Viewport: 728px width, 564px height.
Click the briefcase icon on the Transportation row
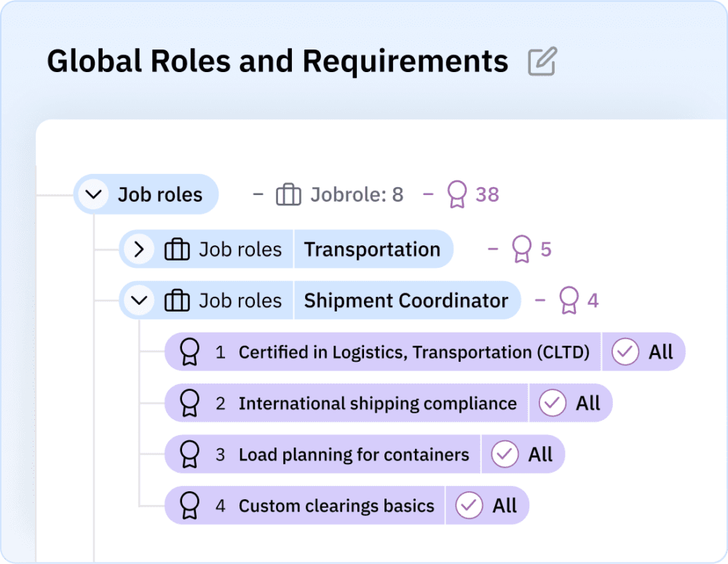coord(176,249)
